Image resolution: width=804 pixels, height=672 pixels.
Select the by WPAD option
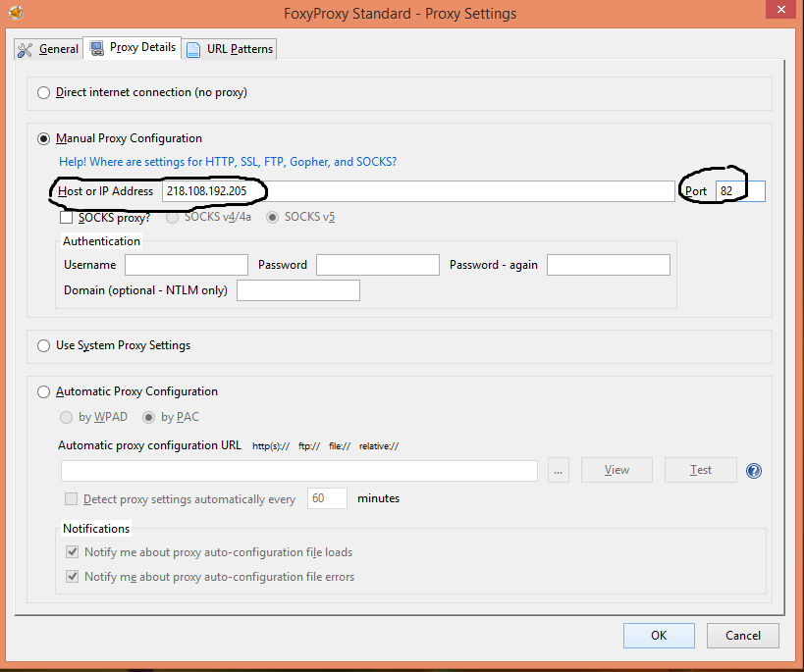coord(66,417)
